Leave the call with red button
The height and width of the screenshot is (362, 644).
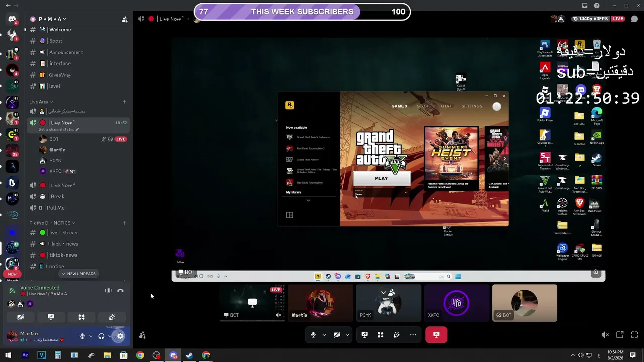436,335
